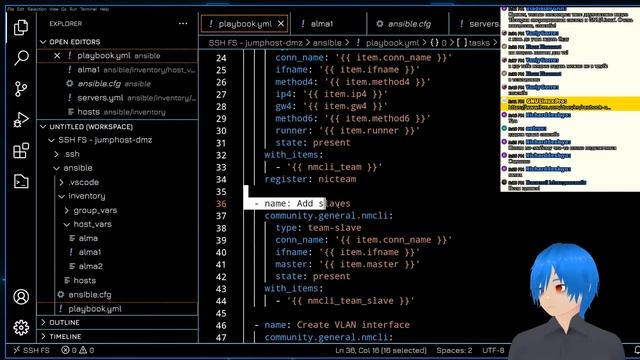Image resolution: width=640 pixels, height=360 pixels.
Task: Open the Search view in activity bar
Action: (21, 58)
